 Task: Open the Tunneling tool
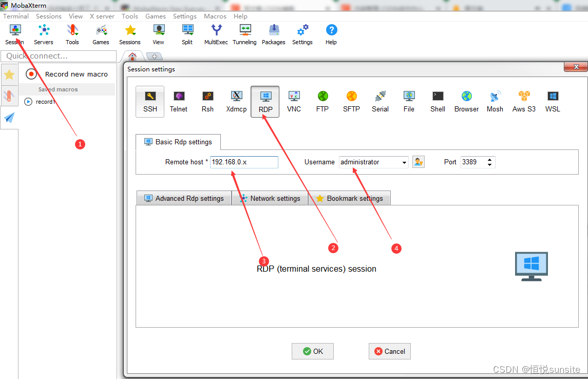click(244, 34)
